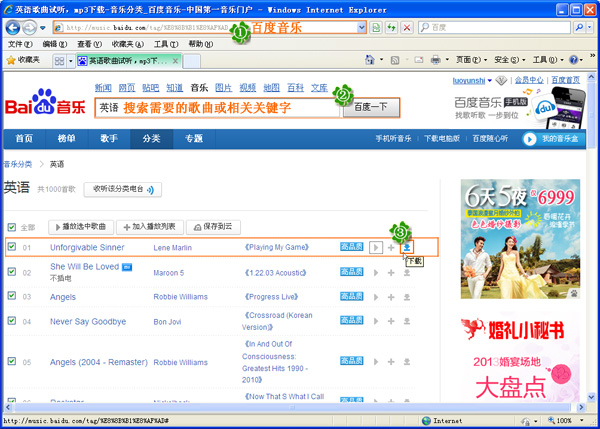Viewport: 600px width, 429px height.
Task: Play Unforgivable Sinner with its play icon
Action: (376, 248)
